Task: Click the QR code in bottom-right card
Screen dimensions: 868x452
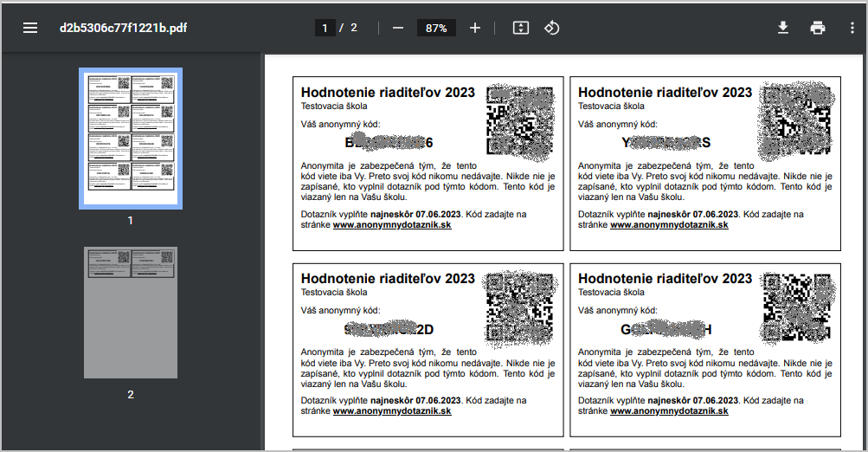Action: coord(797,307)
